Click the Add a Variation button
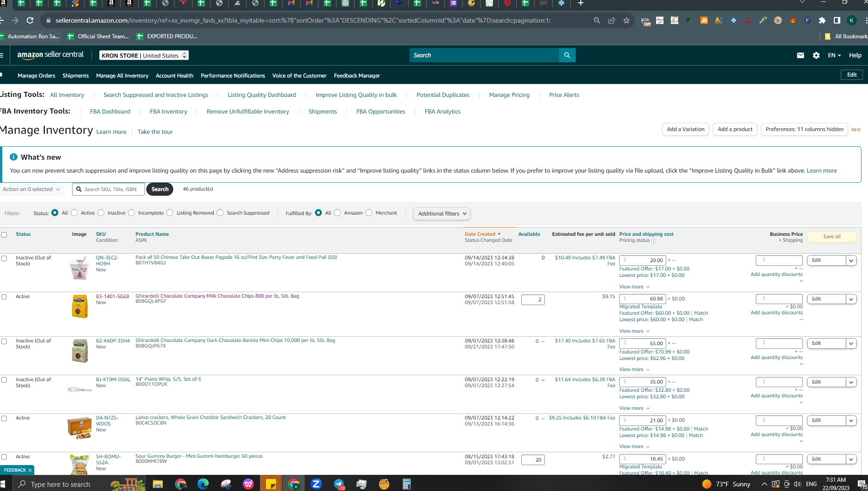This screenshot has width=868, height=491. pyautogui.click(x=686, y=129)
